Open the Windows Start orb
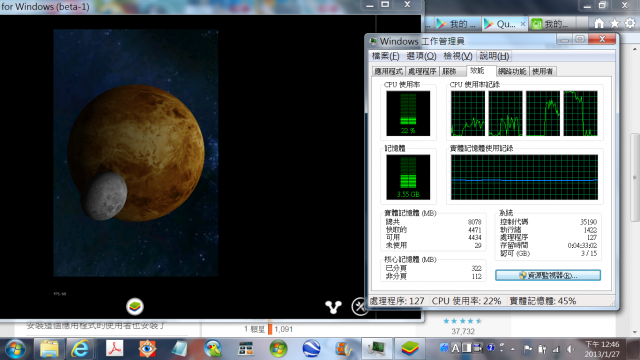The width and height of the screenshot is (640, 360). pos(16,349)
